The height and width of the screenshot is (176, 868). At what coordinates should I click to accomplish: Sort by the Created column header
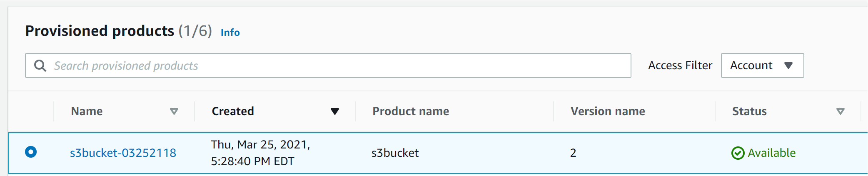tap(233, 111)
